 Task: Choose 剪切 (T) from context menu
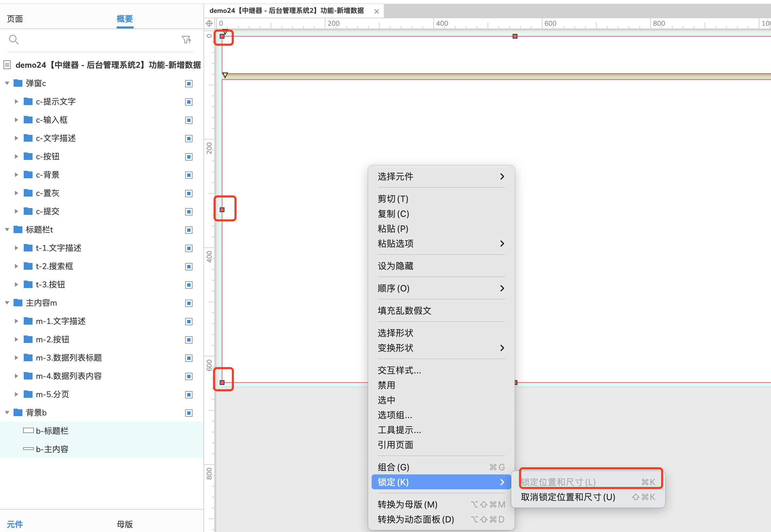(x=441, y=199)
